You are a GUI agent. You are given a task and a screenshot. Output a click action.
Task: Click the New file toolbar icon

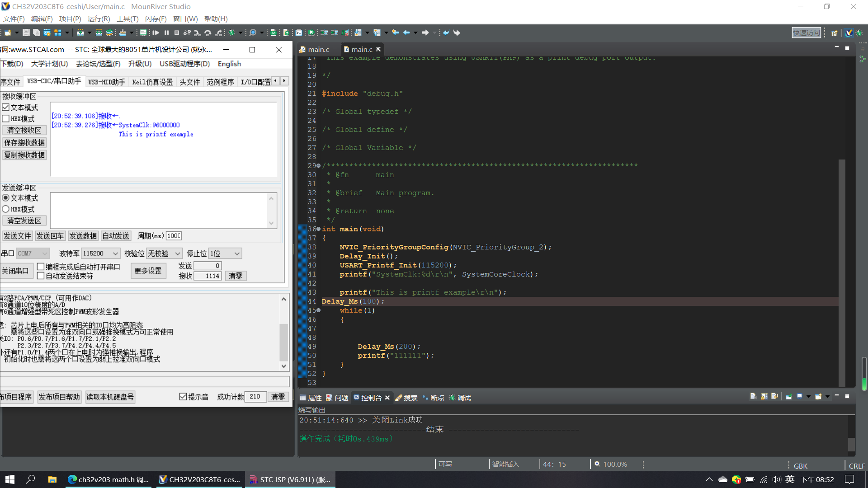8,33
